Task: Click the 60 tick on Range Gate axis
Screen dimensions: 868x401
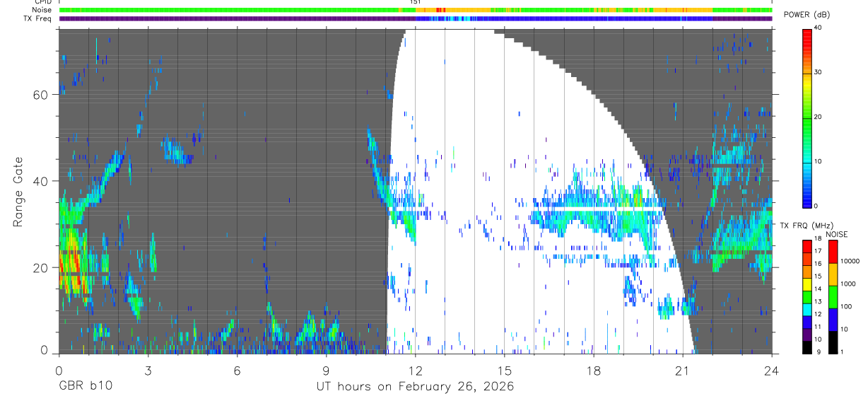Action: click(41, 95)
